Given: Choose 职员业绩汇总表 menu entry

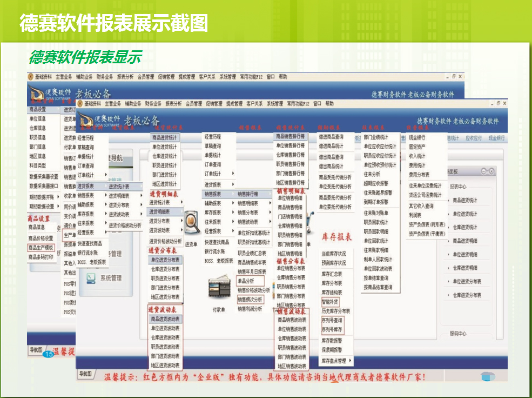Looking at the screenshot, I should pyautogui.click(x=252, y=253).
